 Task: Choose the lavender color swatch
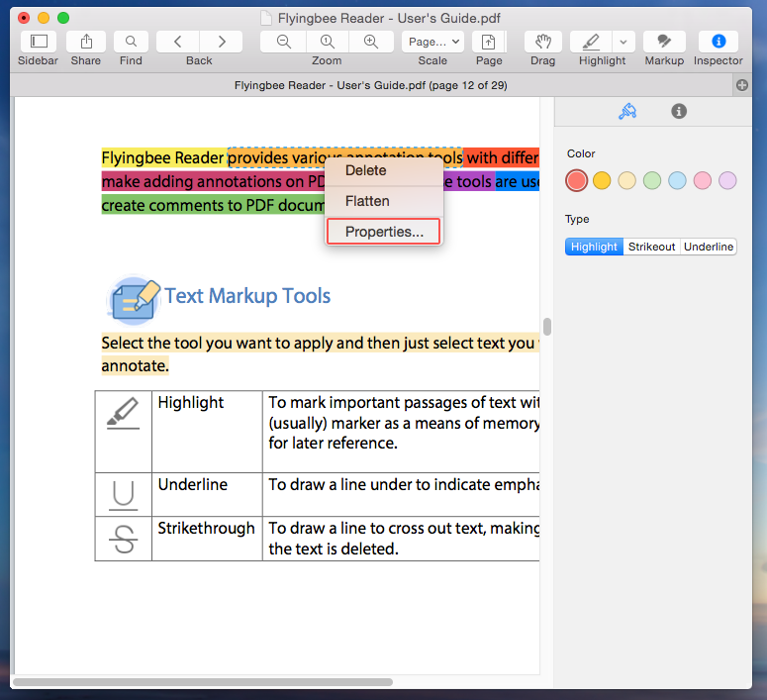pyautogui.click(x=727, y=180)
